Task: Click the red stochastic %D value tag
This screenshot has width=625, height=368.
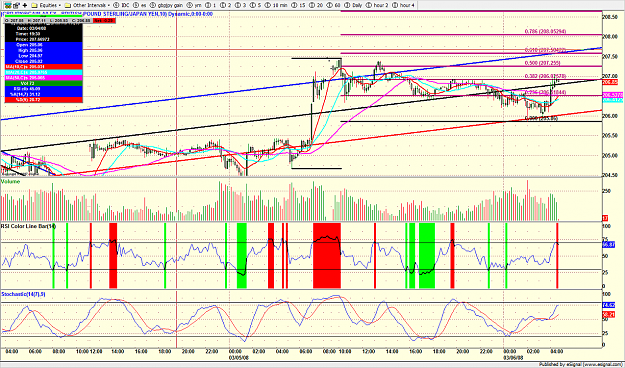Action: [609, 314]
